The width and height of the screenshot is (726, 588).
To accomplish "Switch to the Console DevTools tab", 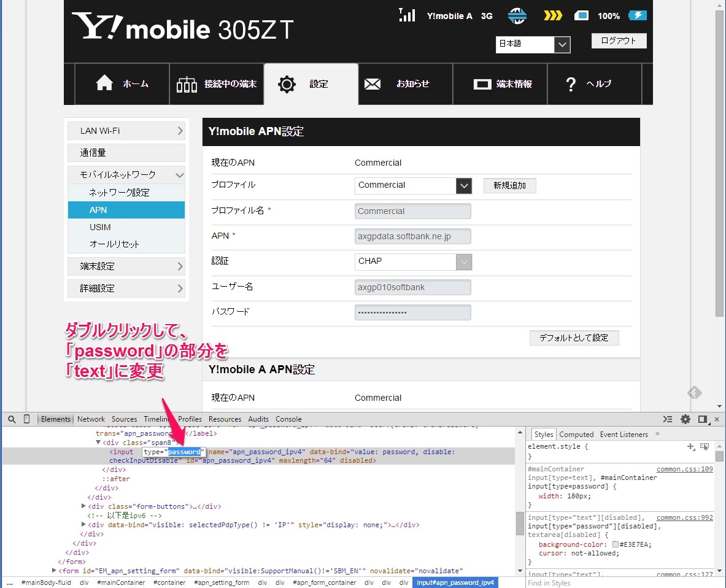I will click(288, 419).
